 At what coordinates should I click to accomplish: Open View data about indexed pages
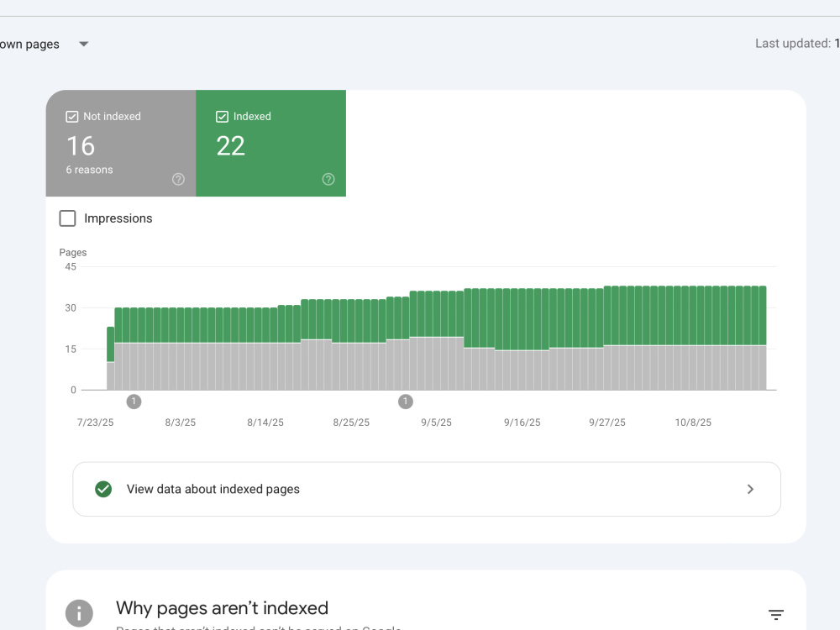pos(427,489)
